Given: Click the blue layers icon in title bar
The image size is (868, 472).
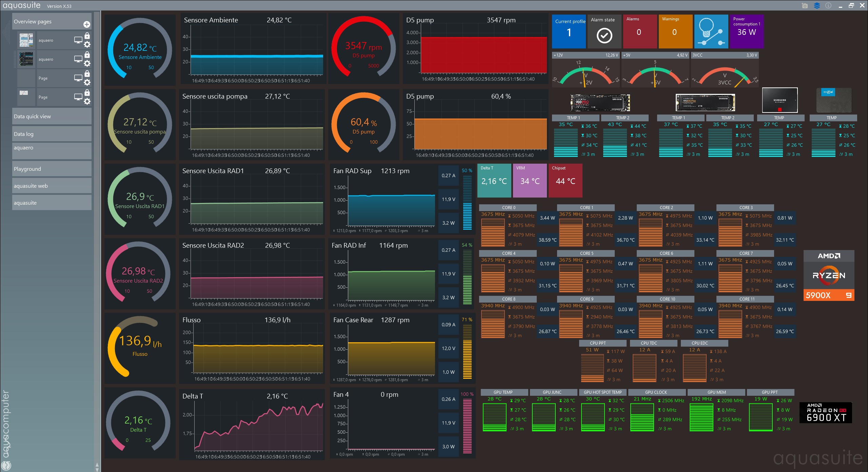Looking at the screenshot, I should 817,6.
